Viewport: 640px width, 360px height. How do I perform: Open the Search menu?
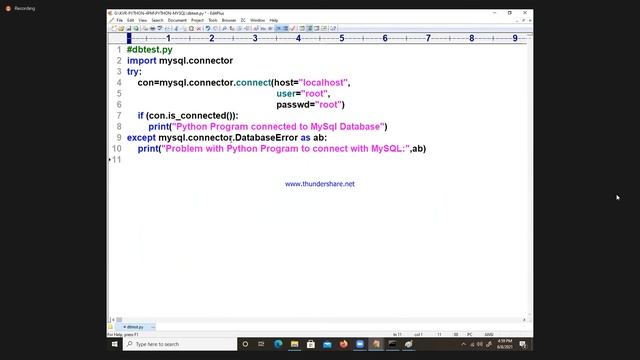[158, 20]
